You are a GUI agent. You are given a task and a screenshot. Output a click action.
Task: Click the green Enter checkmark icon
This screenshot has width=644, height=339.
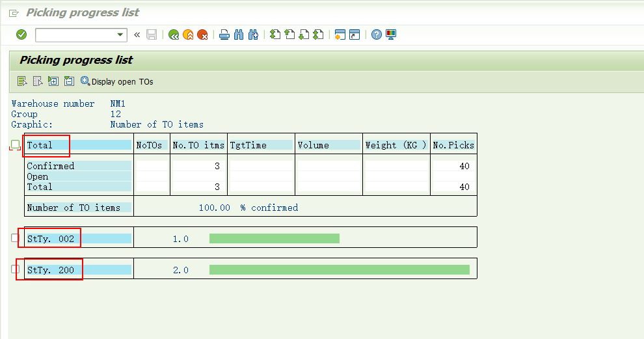(x=21, y=35)
